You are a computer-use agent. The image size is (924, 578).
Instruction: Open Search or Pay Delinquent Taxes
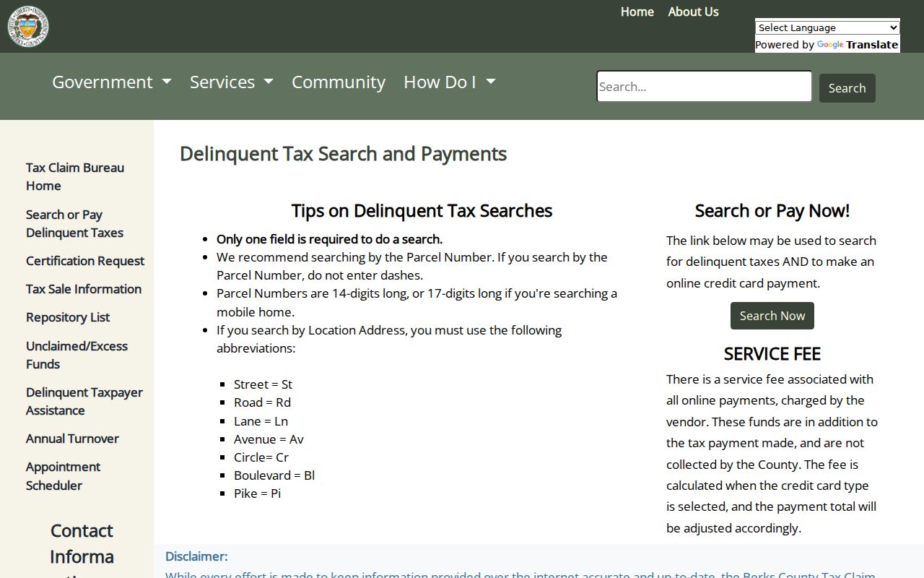pos(74,223)
